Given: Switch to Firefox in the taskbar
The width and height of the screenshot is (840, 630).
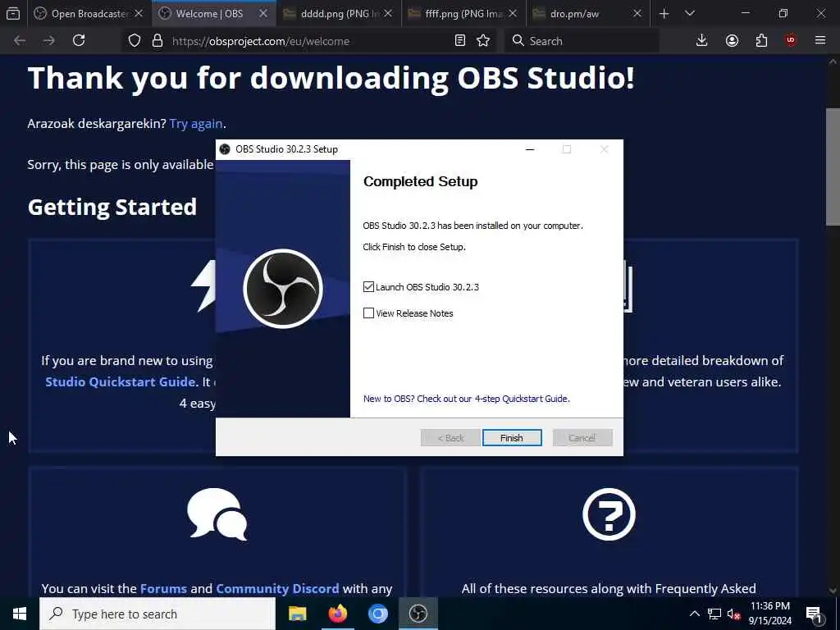Looking at the screenshot, I should tap(337, 614).
